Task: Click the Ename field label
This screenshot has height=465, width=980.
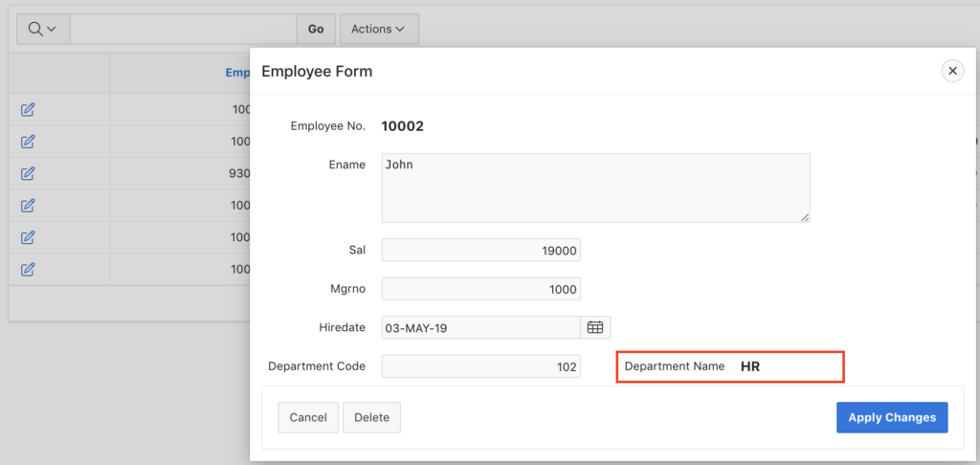Action: [x=346, y=165]
